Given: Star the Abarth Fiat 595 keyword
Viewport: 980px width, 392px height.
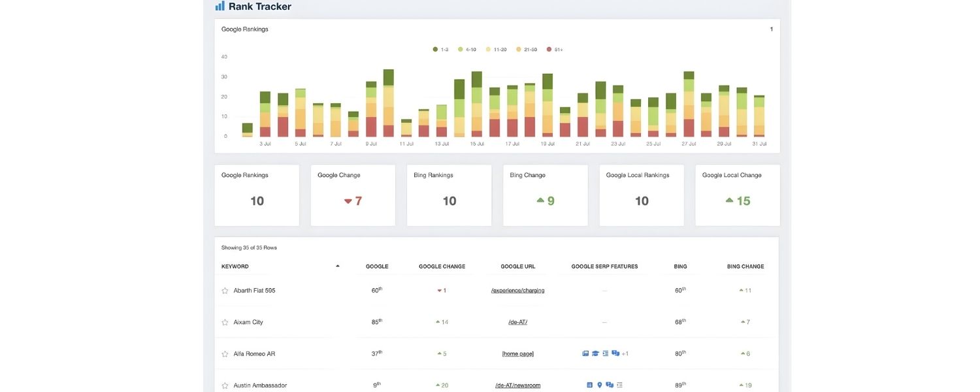Looking at the screenshot, I should tap(225, 291).
